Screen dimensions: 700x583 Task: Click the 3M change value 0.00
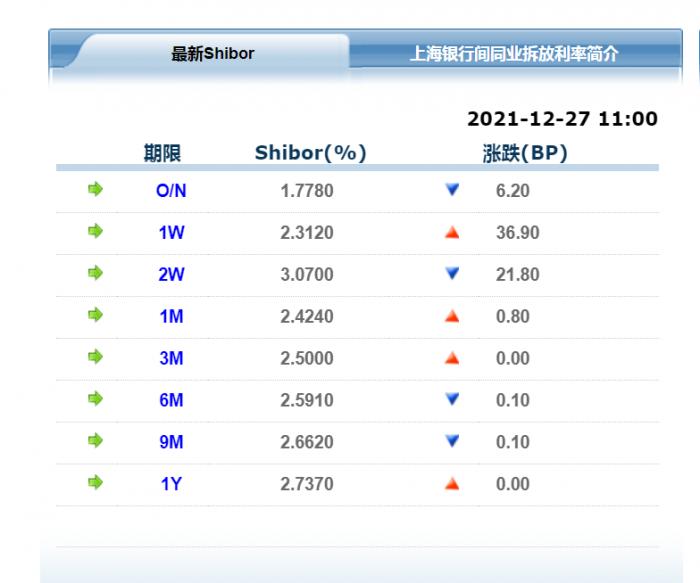point(512,358)
